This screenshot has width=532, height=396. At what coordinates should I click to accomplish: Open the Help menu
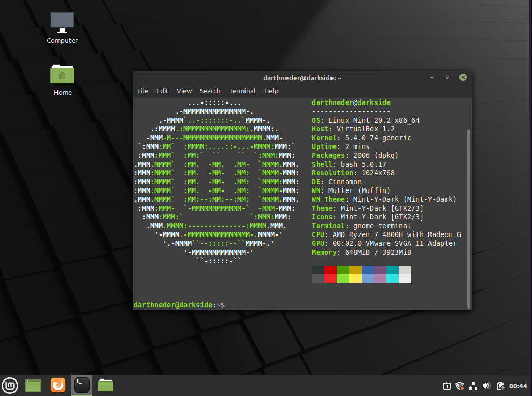(271, 91)
